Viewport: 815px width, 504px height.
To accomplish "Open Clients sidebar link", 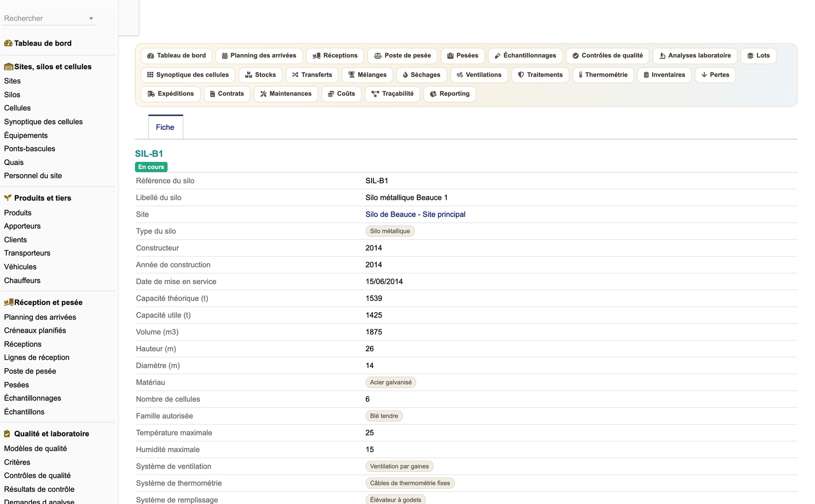I will point(16,240).
